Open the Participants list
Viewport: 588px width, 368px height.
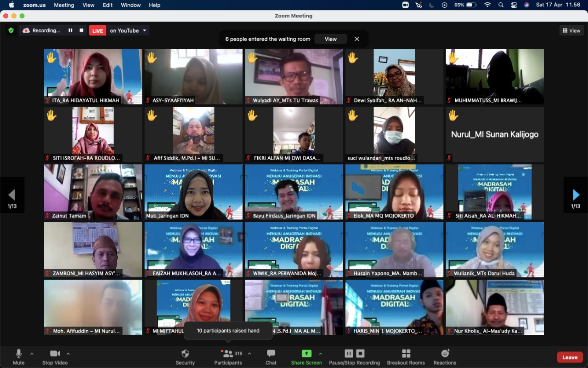[228, 356]
